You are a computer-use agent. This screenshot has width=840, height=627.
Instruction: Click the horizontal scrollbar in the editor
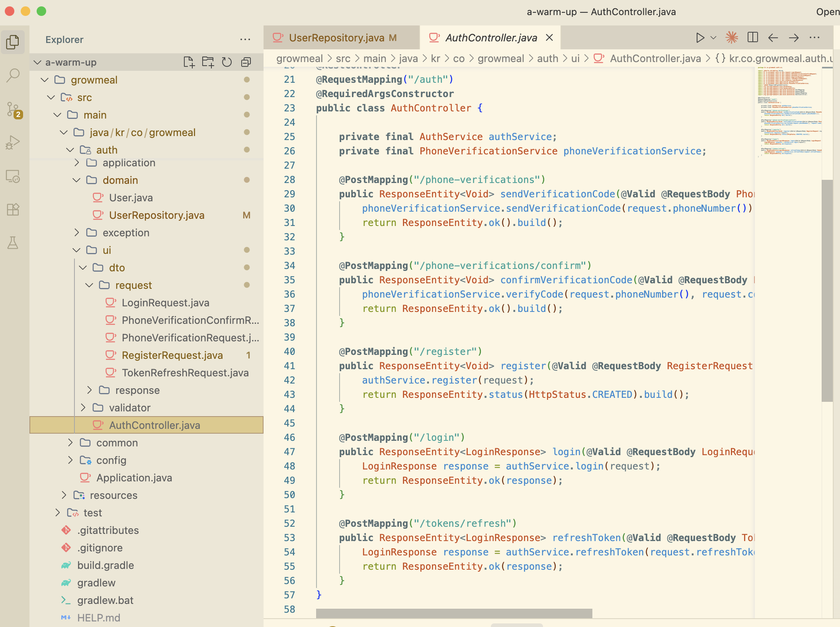454,613
